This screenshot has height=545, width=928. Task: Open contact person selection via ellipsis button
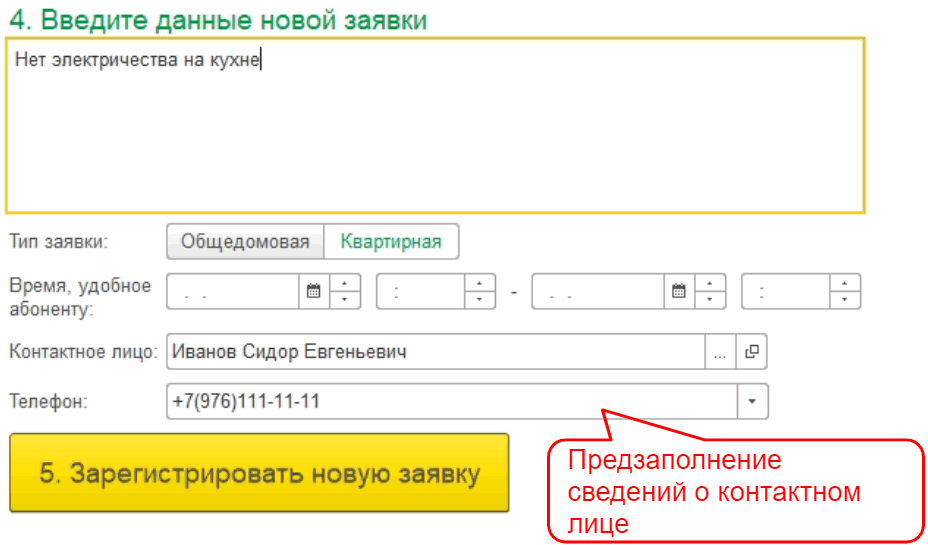click(x=720, y=352)
